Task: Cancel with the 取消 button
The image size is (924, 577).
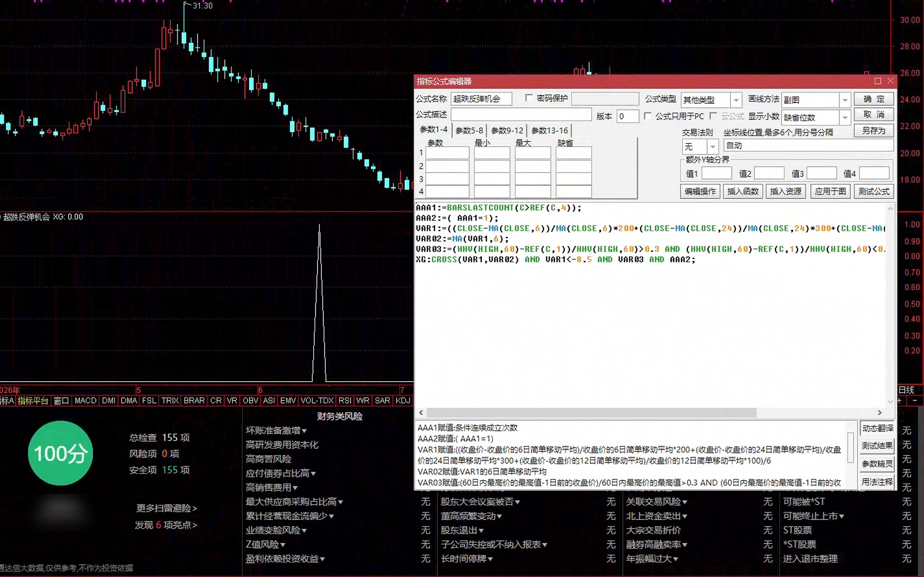Action: point(874,115)
